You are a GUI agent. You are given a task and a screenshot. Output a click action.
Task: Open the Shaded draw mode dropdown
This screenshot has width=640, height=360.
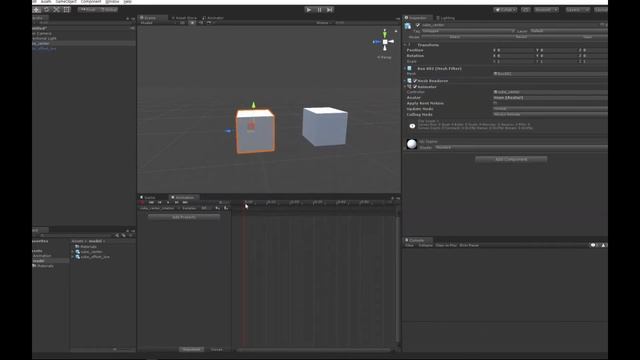click(x=157, y=23)
